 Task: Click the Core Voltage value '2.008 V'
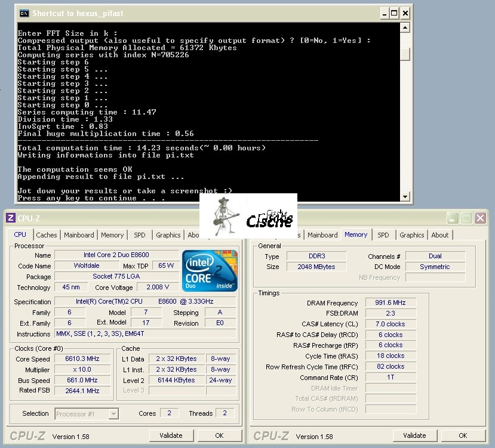tap(158, 287)
